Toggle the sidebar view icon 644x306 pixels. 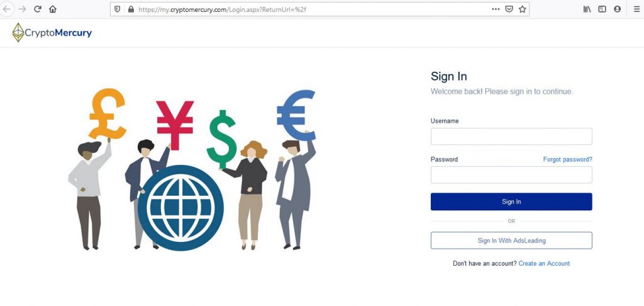602,9
